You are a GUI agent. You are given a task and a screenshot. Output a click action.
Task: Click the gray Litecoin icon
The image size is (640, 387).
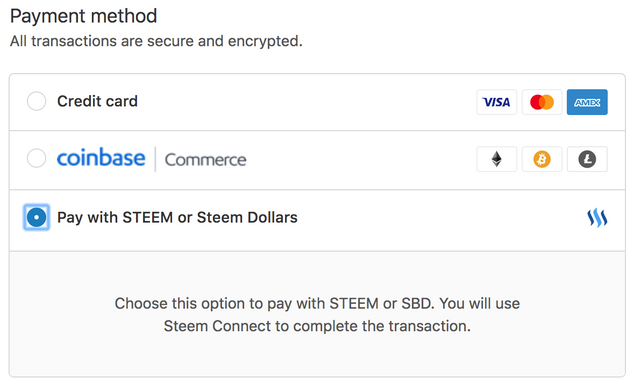(587, 159)
